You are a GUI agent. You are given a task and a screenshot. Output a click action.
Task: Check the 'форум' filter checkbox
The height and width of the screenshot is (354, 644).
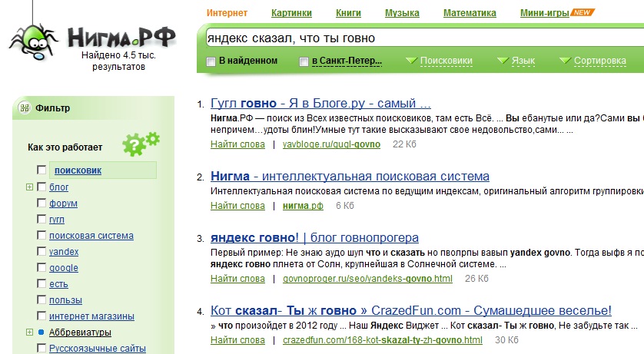tap(41, 203)
